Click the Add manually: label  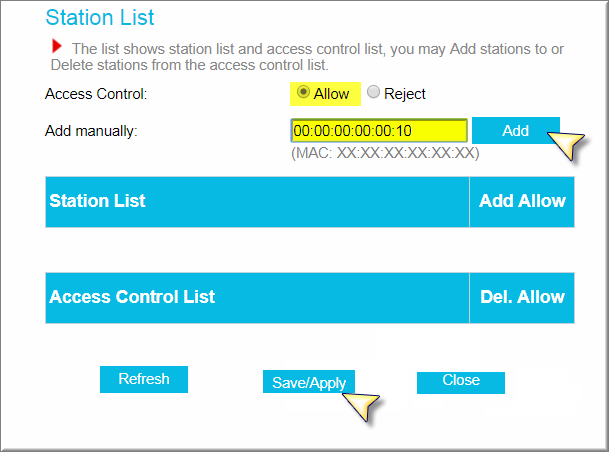point(91,131)
